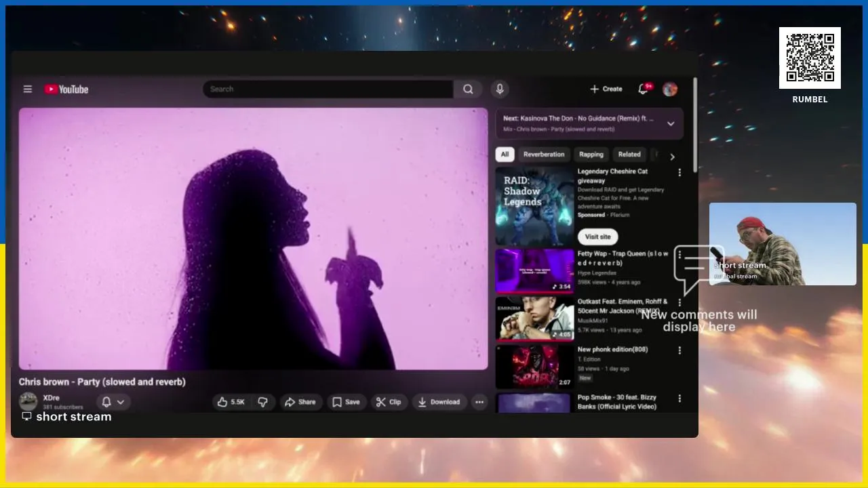Open options for Outkast Feat. Eminem video
Screen dimensions: 868x488
click(x=679, y=303)
